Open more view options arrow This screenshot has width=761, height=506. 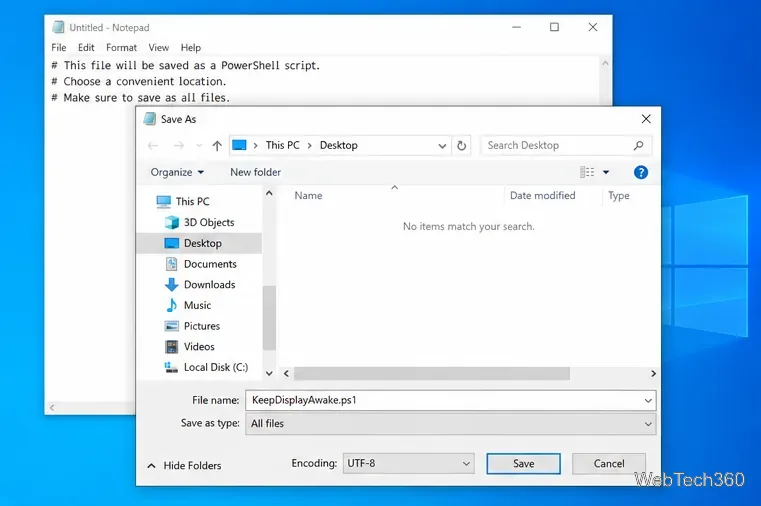coord(606,172)
